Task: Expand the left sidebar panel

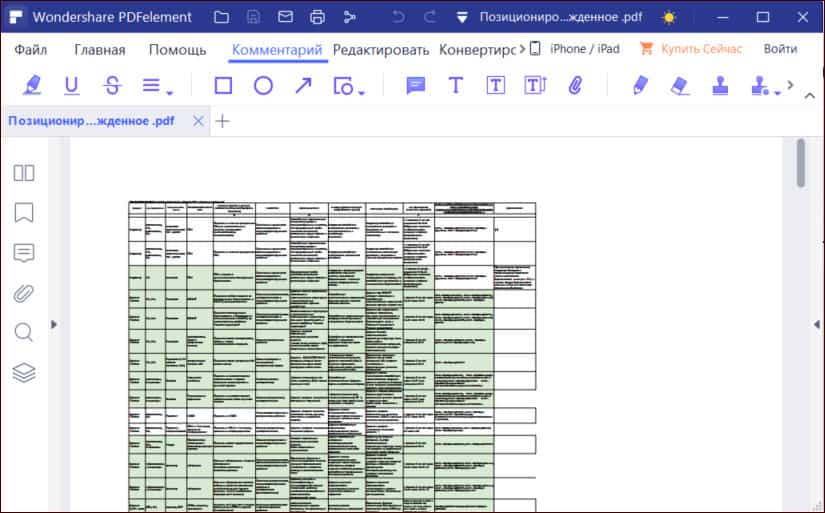Action: click(x=54, y=324)
